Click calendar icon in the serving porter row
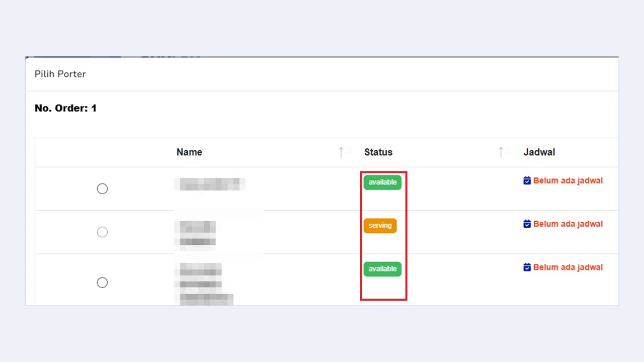644x362 pixels. click(527, 224)
